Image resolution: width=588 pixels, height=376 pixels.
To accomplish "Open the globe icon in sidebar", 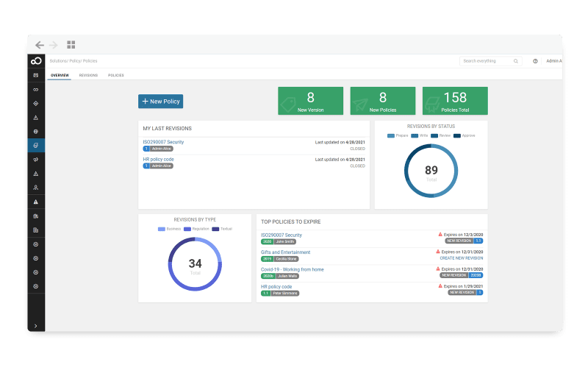I will 36,131.
